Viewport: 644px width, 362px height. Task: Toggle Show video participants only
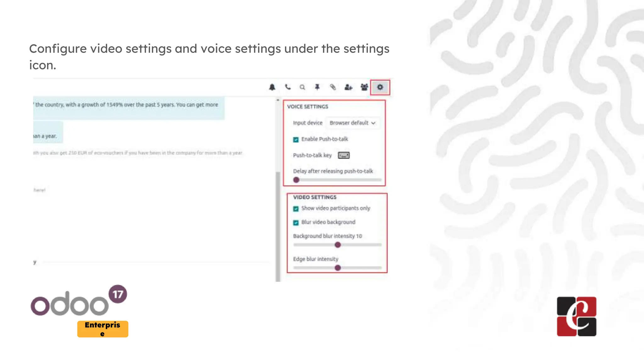pos(296,209)
